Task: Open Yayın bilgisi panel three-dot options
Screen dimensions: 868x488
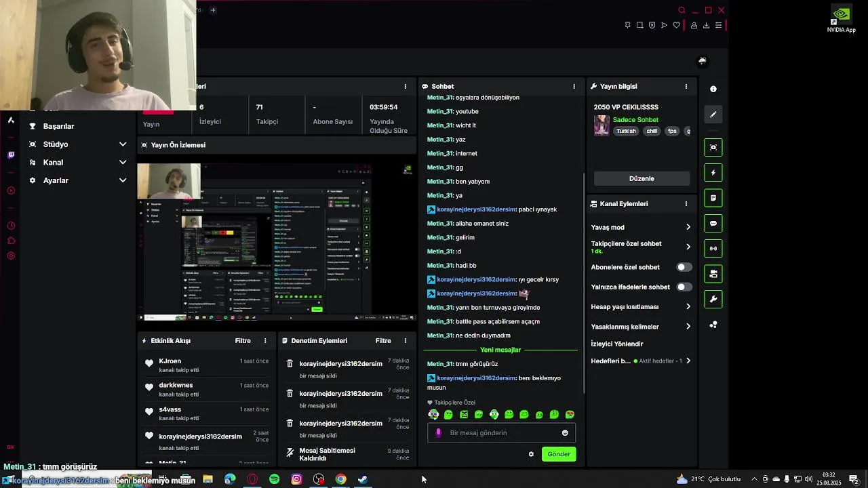Action: pos(686,87)
